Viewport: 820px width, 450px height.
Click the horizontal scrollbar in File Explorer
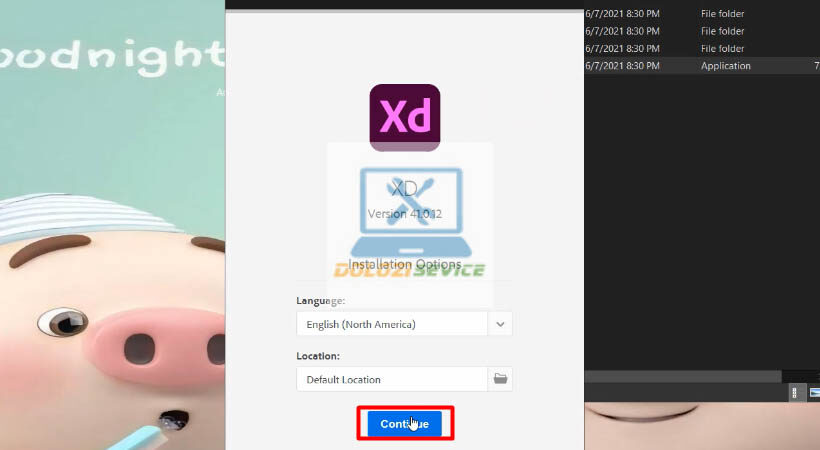[x=683, y=376]
